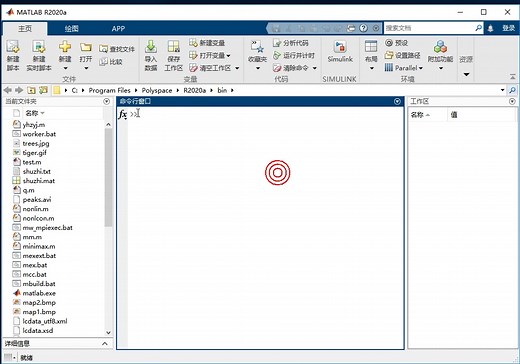The height and width of the screenshot is (364, 520).
Task: Click 登录 (Sign In)
Action: click(x=509, y=28)
